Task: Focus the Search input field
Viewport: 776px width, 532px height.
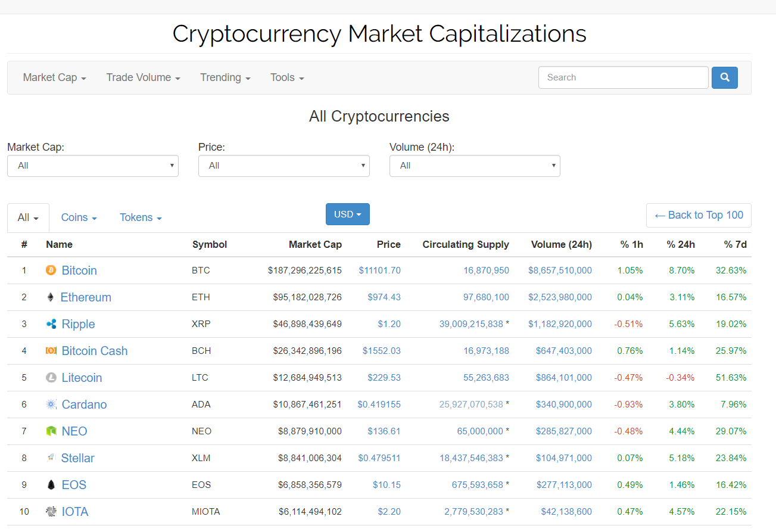Action: click(x=624, y=77)
